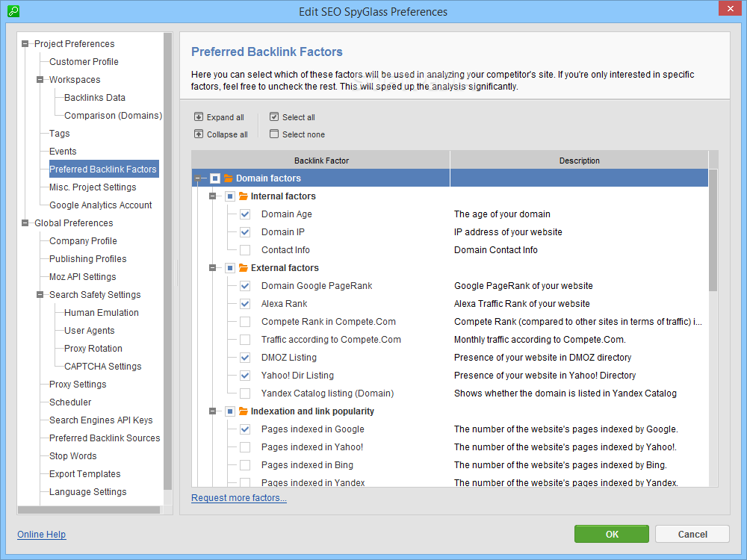Enable Compete Rank in Compete.Com checkbox
Viewport: 747px width, 560px height.
click(x=245, y=322)
